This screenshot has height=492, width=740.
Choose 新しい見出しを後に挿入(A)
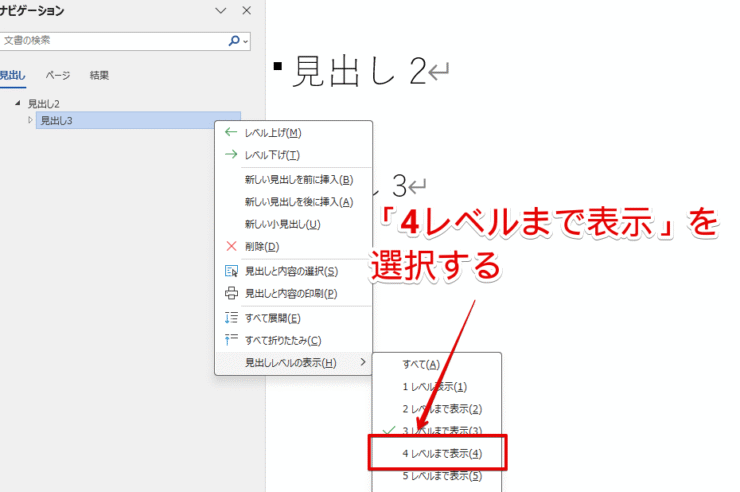(x=294, y=202)
